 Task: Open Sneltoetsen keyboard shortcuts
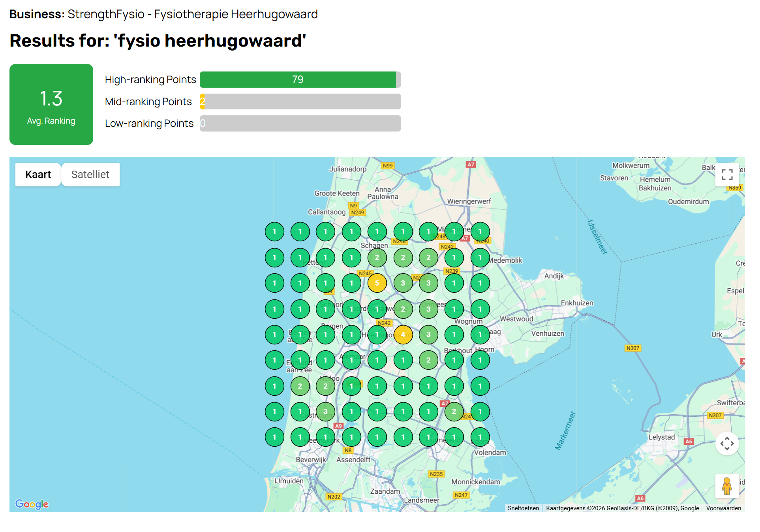523,508
